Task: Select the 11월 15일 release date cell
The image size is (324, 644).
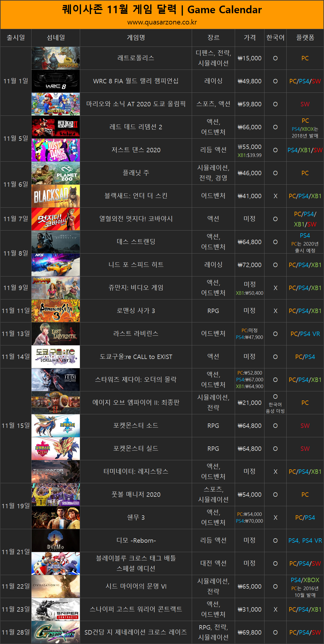Action: click(x=16, y=426)
